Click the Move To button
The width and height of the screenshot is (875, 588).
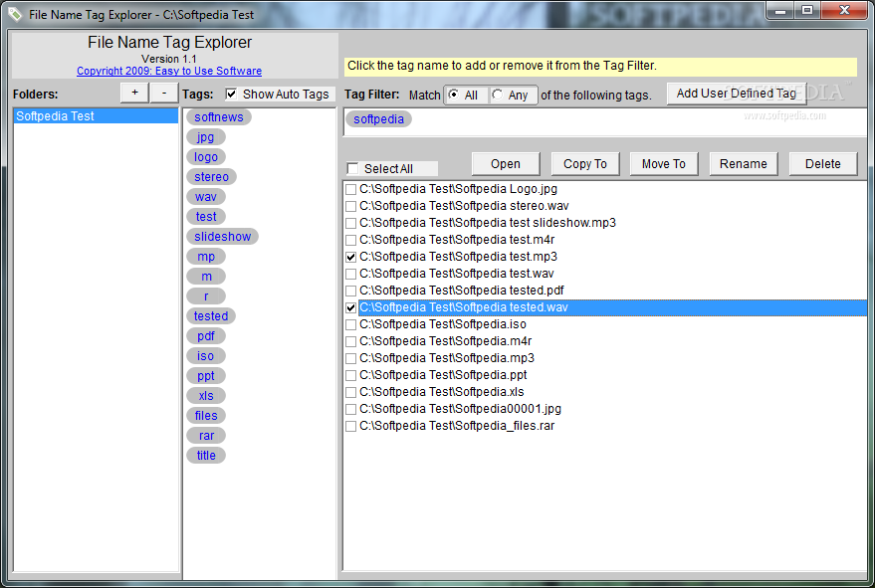(x=664, y=164)
